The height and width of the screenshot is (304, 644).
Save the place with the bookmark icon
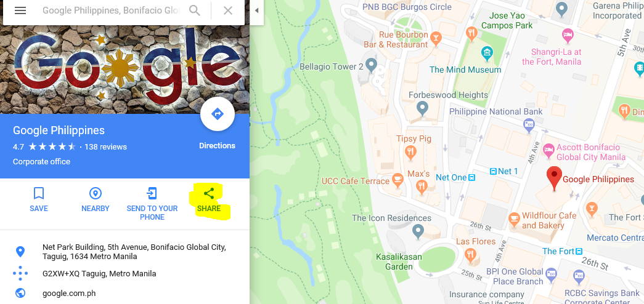tap(39, 193)
